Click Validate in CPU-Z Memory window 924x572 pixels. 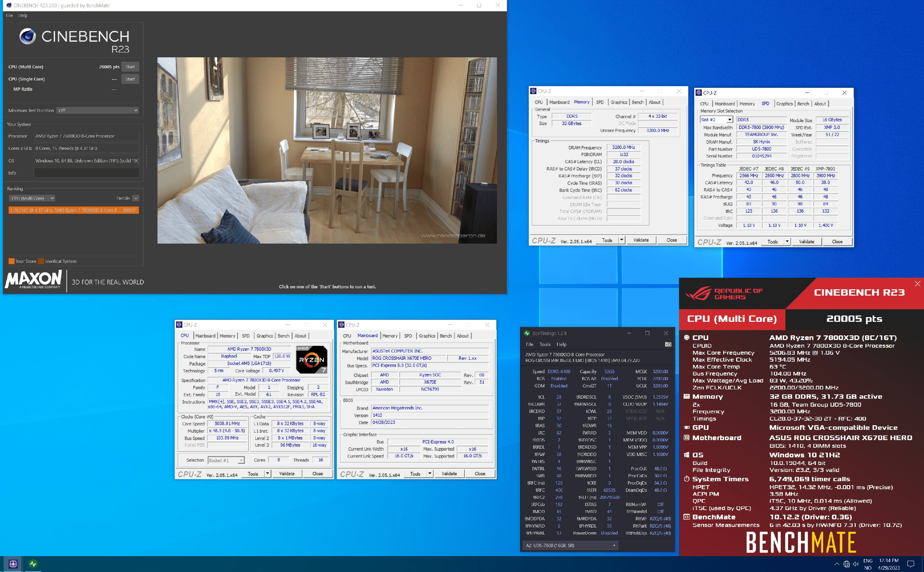(641, 240)
